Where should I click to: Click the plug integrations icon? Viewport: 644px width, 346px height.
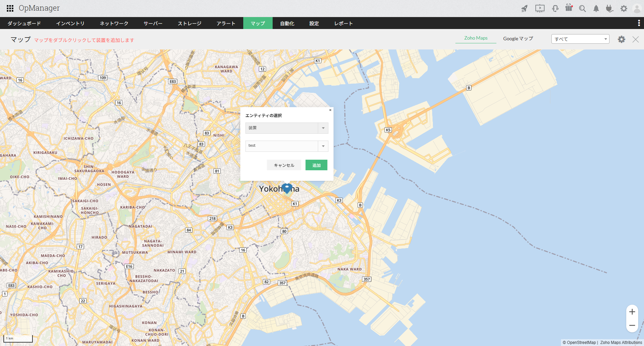[609, 9]
